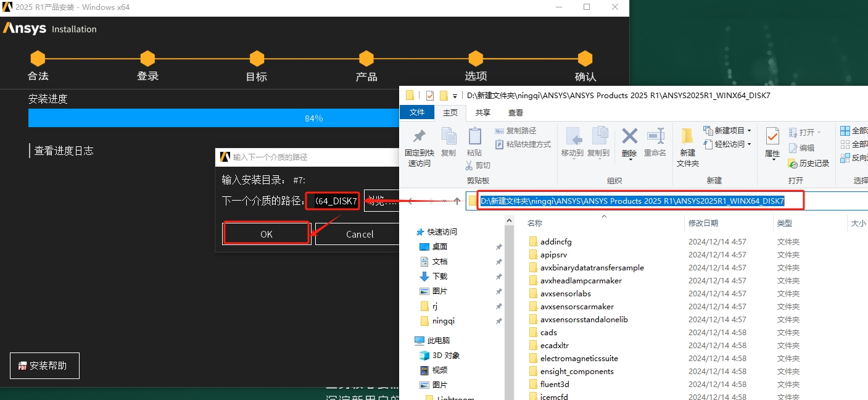The image size is (868, 400).
Task: Open the recent locations dropdown arrow
Action: pyautogui.click(x=443, y=202)
